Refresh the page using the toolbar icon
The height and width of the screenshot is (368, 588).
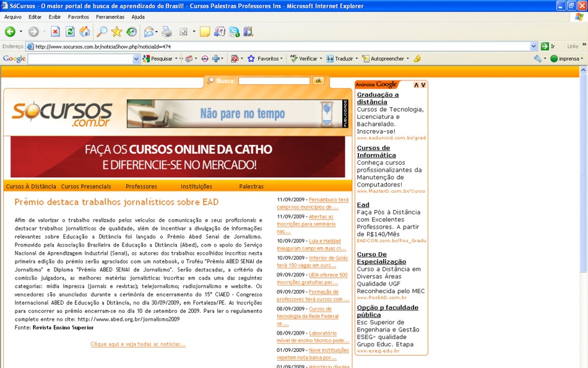point(70,32)
